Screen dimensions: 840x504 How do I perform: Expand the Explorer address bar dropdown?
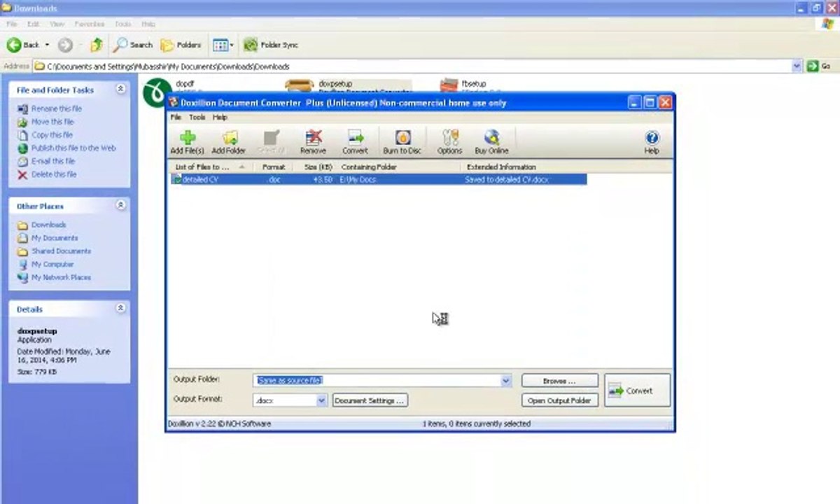(x=797, y=66)
